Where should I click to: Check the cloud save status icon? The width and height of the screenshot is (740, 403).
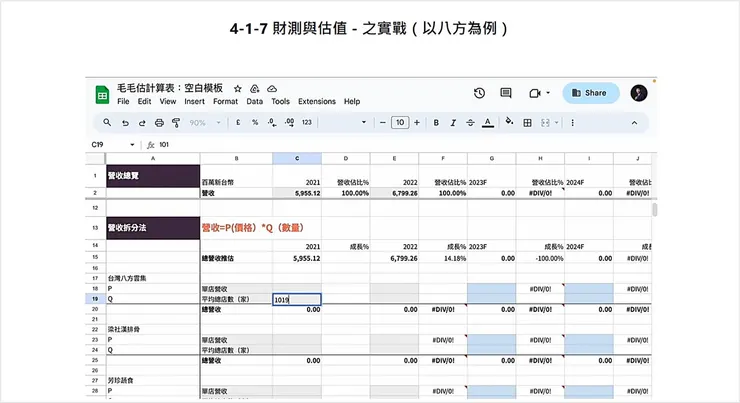click(272, 89)
